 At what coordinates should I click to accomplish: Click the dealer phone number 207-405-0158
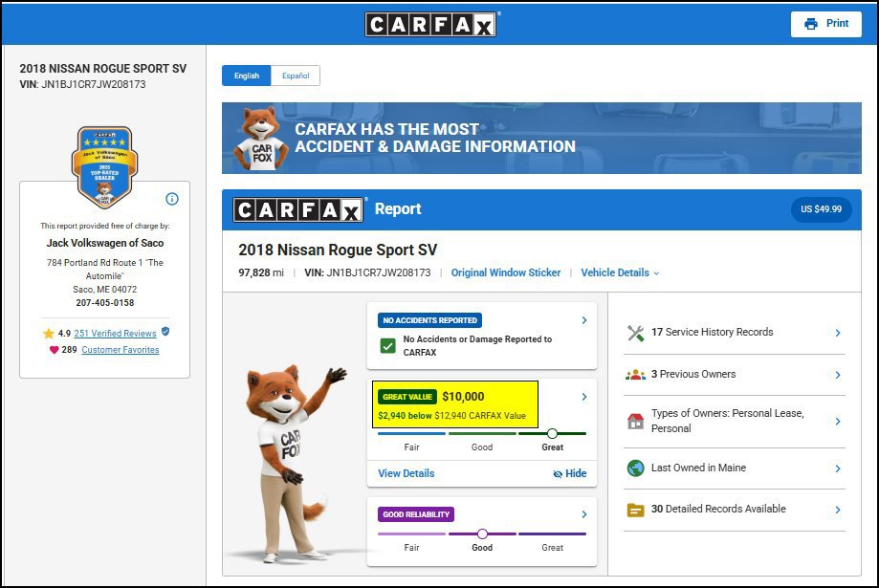coord(105,303)
